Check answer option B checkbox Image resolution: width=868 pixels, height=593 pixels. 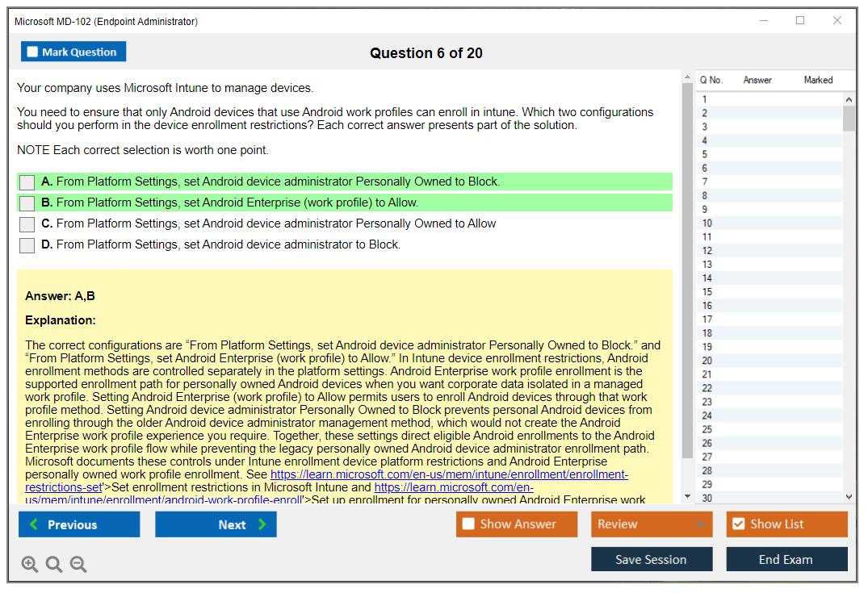27,203
